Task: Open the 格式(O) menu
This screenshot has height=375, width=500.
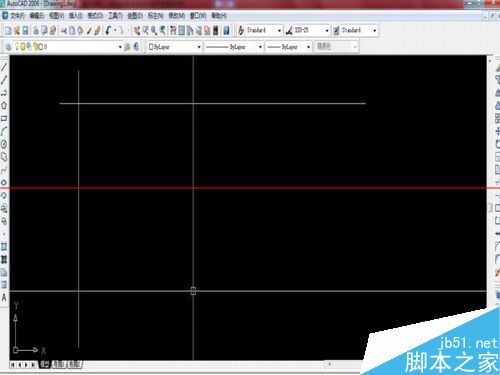Action: pyautogui.click(x=95, y=16)
